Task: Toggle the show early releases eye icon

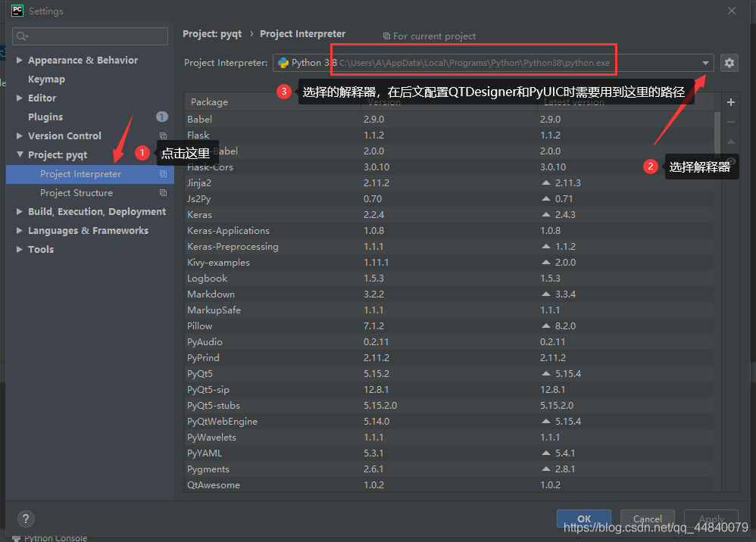Action: 731,161
